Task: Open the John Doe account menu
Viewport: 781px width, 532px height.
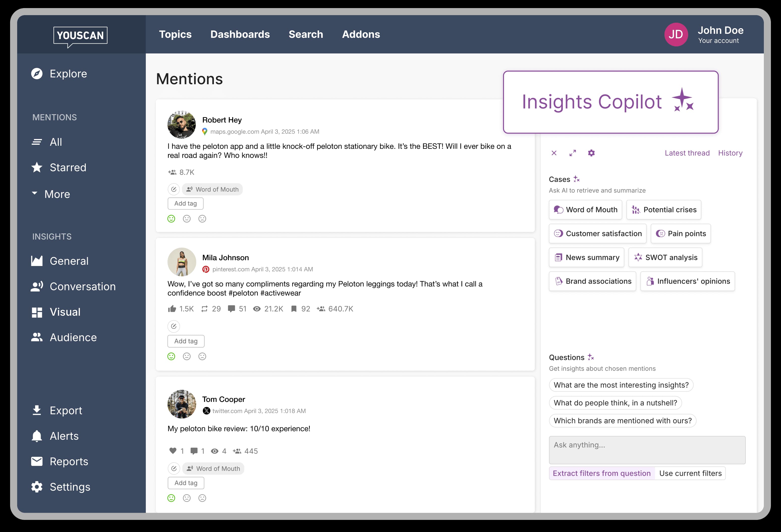Action: point(677,34)
